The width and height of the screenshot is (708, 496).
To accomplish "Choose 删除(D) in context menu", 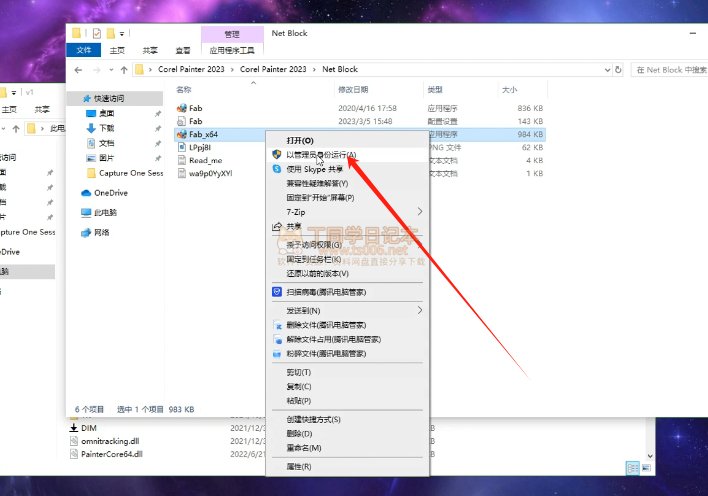I will (347, 434).
